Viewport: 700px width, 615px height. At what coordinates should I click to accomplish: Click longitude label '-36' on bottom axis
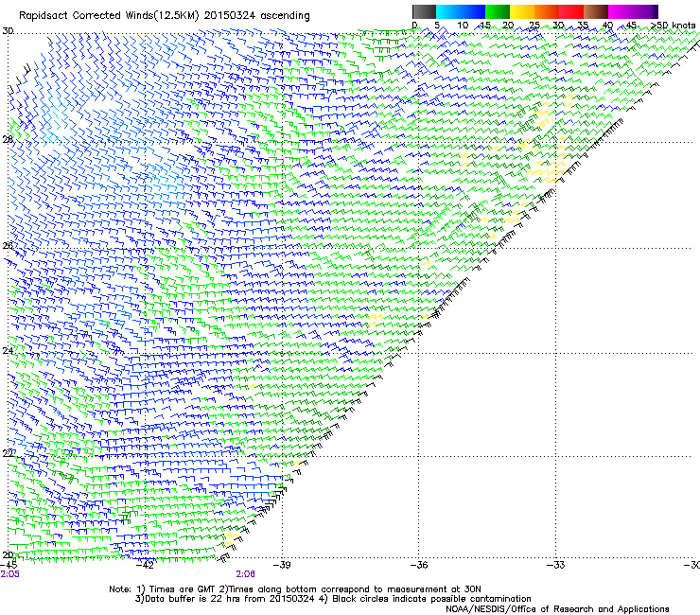pos(419,565)
